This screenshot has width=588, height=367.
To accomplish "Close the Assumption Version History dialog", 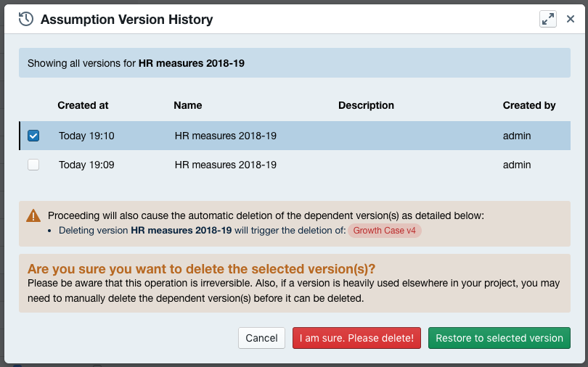I will tap(571, 20).
